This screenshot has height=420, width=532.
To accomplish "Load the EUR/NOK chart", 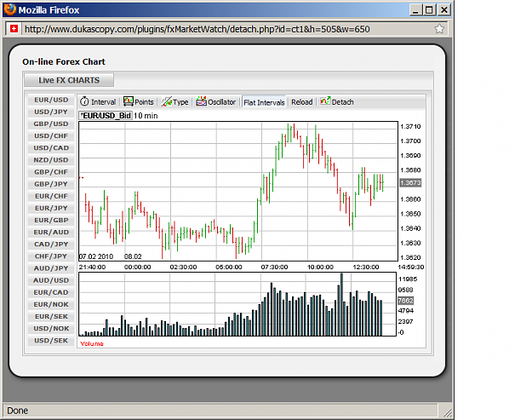I will [x=51, y=304].
